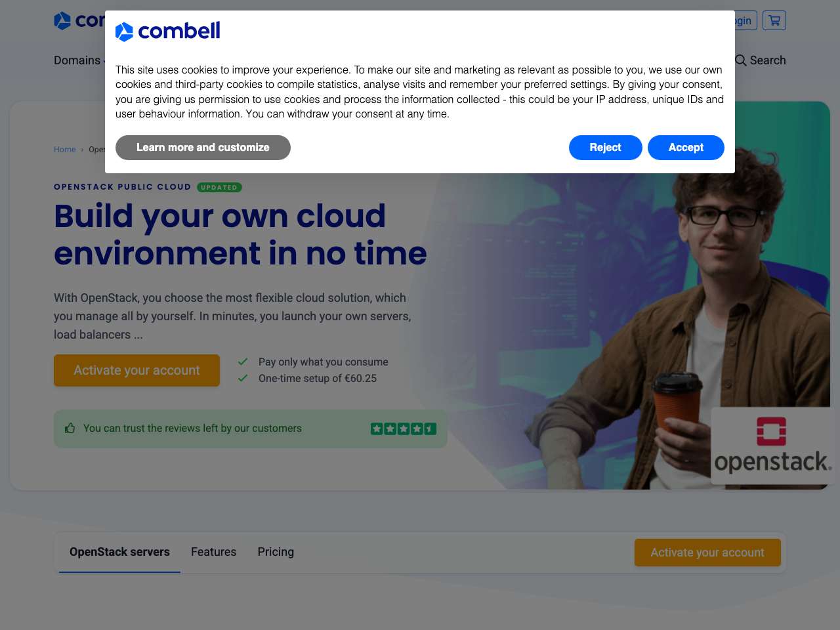Click the green UPDATED badge

pos(219,187)
